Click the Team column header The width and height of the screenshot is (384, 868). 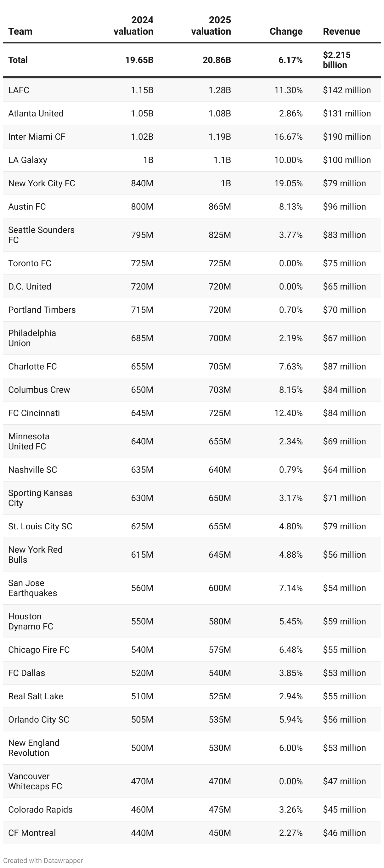[20, 31]
